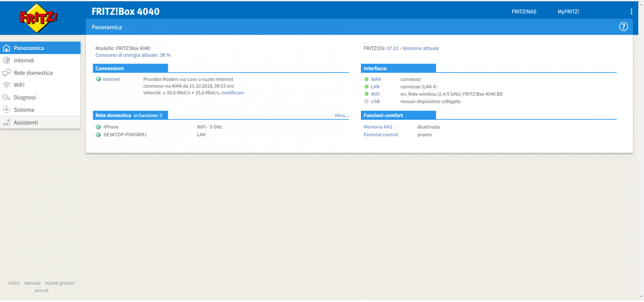
Task: Click the Internet link under Connessioni
Action: (x=111, y=79)
